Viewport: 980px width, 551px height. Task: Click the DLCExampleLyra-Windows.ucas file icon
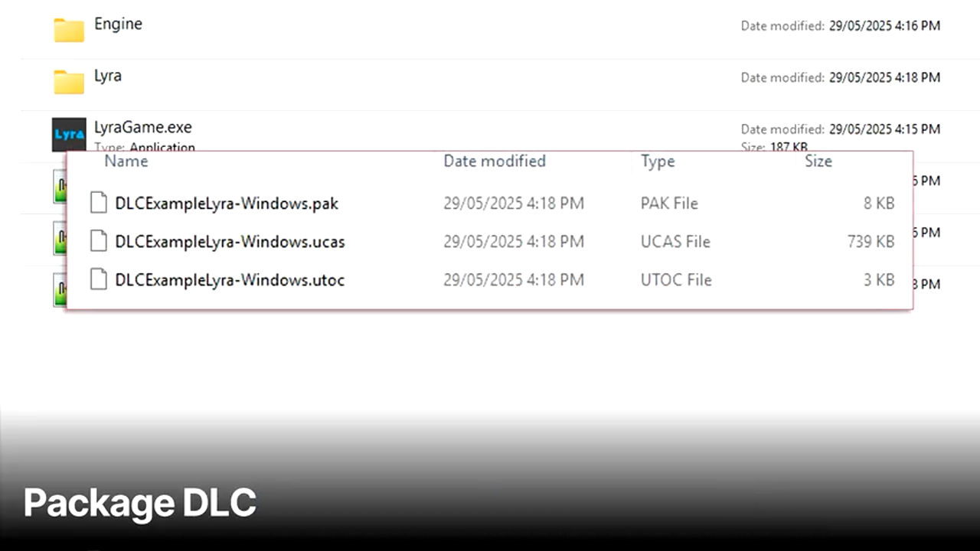tap(98, 241)
